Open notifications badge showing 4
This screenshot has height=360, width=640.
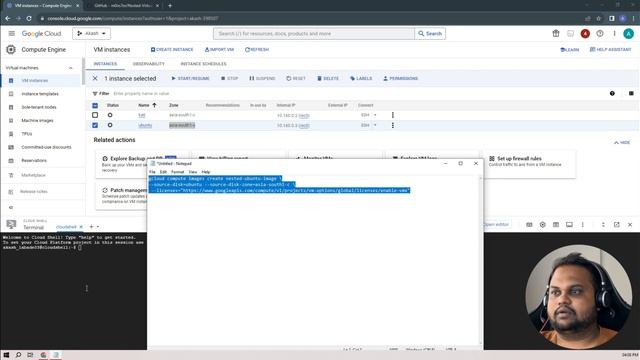[x=585, y=33]
